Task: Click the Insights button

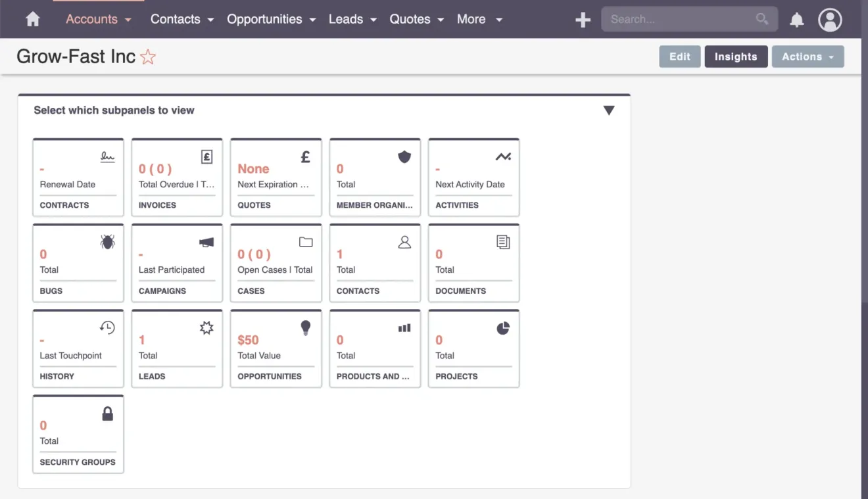Action: click(736, 57)
